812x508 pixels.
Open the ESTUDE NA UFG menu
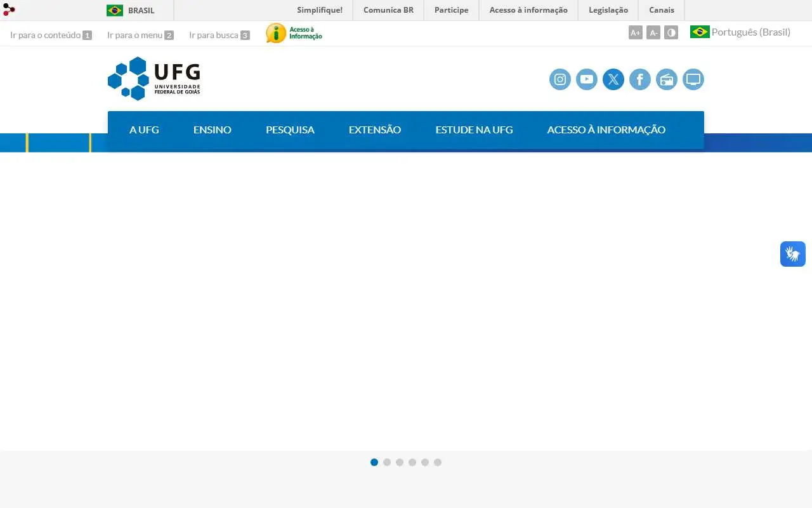click(x=475, y=130)
